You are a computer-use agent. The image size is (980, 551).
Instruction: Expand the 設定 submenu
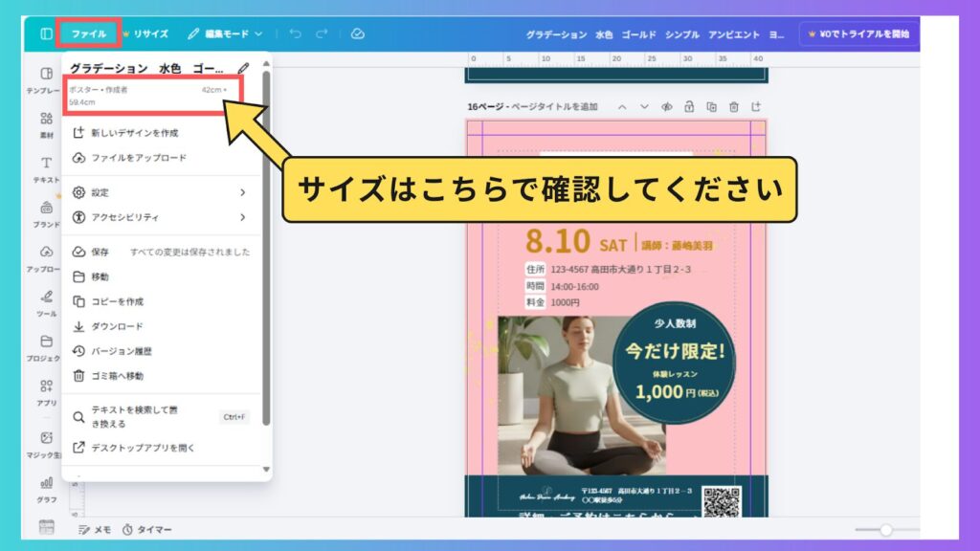(x=158, y=192)
